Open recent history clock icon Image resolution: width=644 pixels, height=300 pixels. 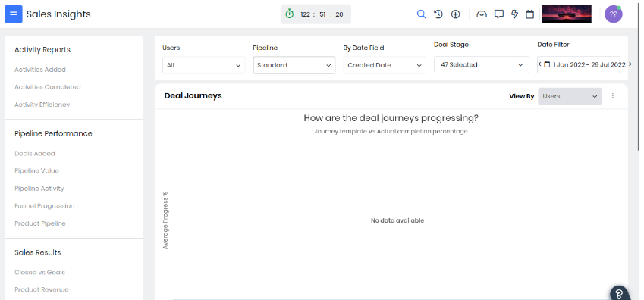(x=438, y=14)
